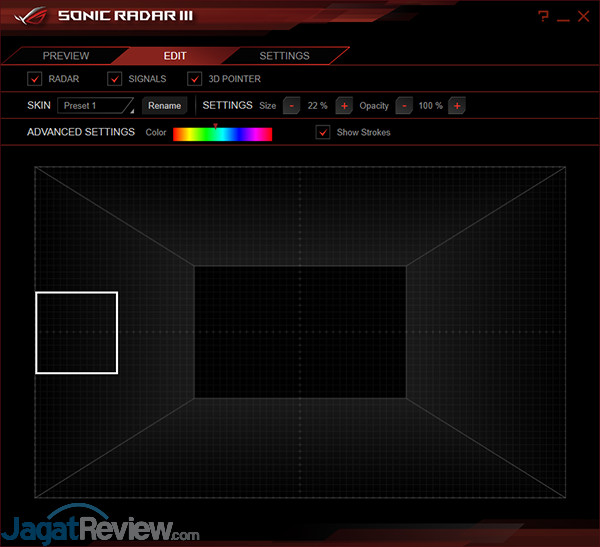Disable the 3D POINTER checkbox

194,79
